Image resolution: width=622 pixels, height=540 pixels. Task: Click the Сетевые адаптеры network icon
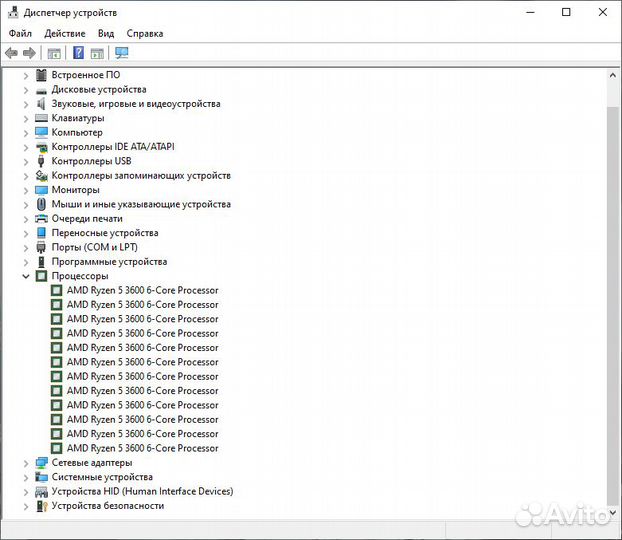point(41,463)
